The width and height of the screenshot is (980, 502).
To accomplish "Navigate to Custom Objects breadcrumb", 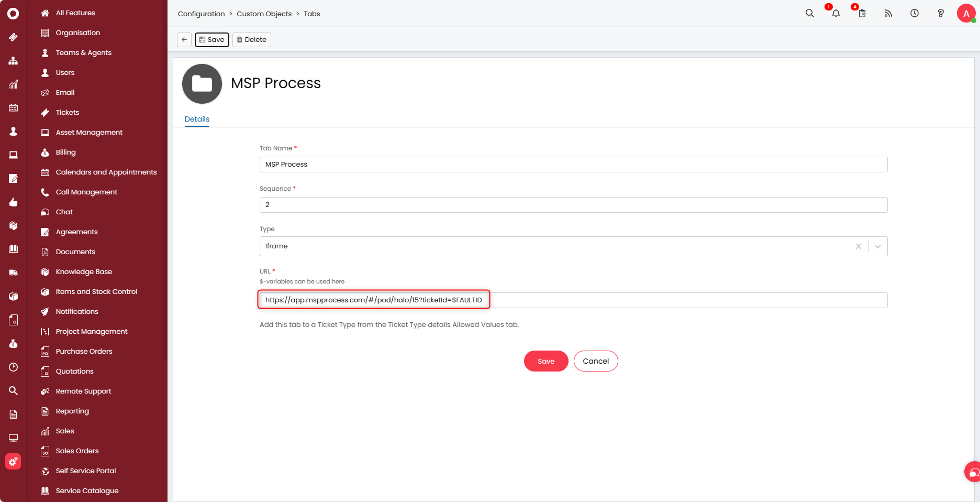I will click(264, 14).
